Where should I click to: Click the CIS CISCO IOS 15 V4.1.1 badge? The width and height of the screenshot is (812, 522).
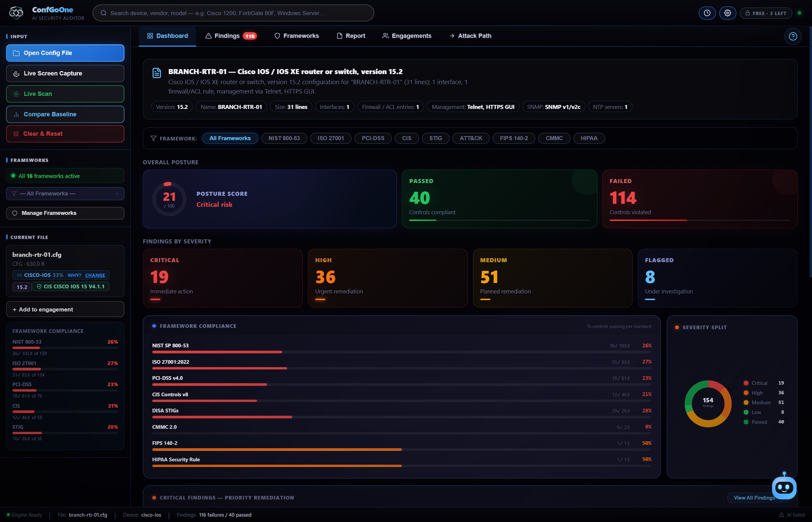[x=70, y=287]
